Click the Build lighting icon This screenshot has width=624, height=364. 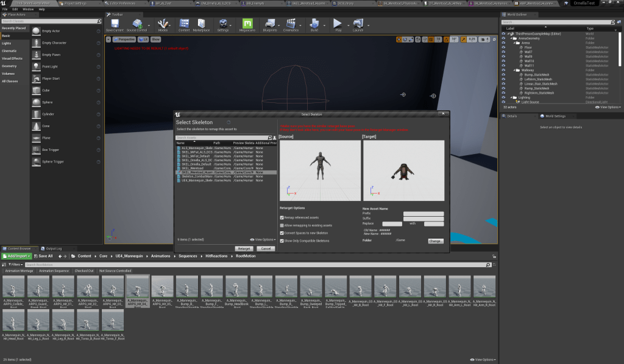314,24
